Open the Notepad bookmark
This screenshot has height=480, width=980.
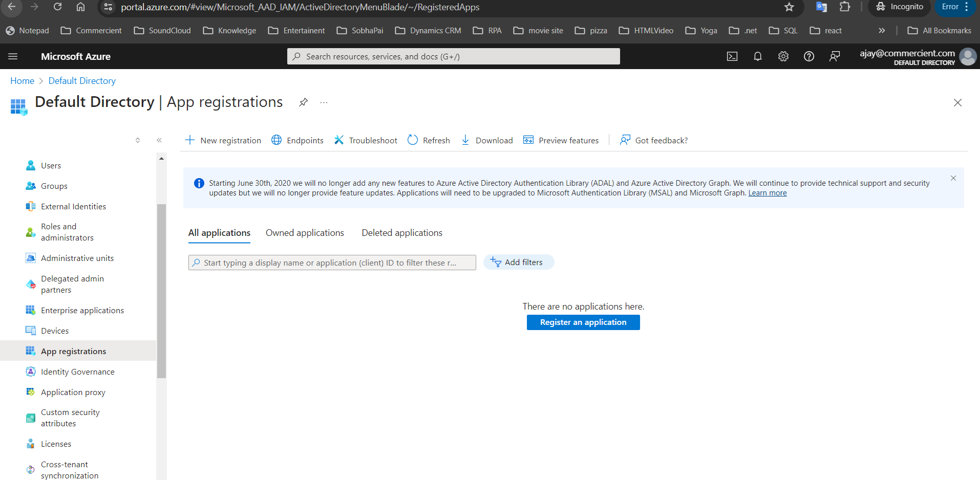tap(28, 31)
